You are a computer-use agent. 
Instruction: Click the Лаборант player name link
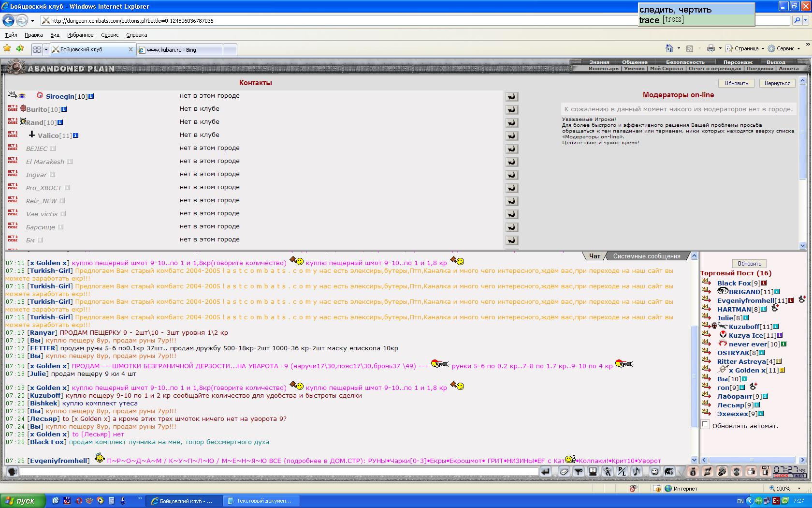pyautogui.click(x=735, y=396)
